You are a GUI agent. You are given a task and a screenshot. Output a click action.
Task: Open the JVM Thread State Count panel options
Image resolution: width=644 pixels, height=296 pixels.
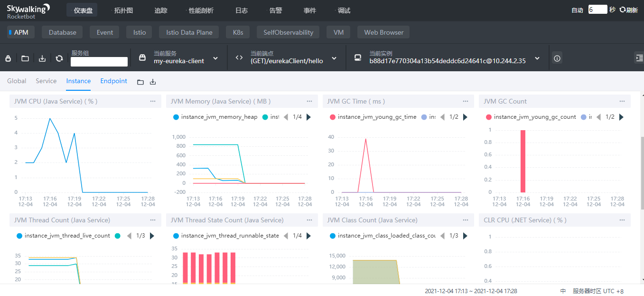pos(309,220)
